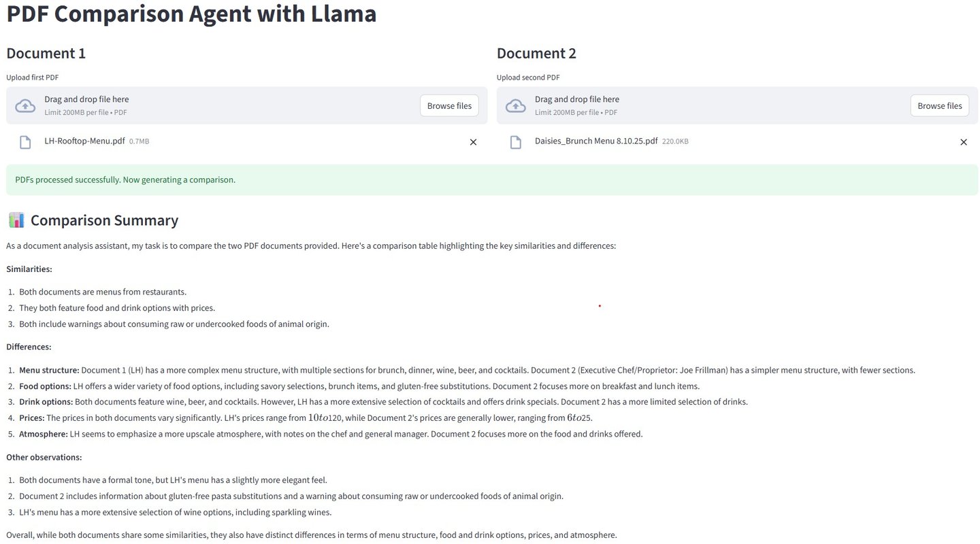Click the Document 1 drag and drop area
Screen dimensions: 980x544
pyautogui.click(x=247, y=105)
